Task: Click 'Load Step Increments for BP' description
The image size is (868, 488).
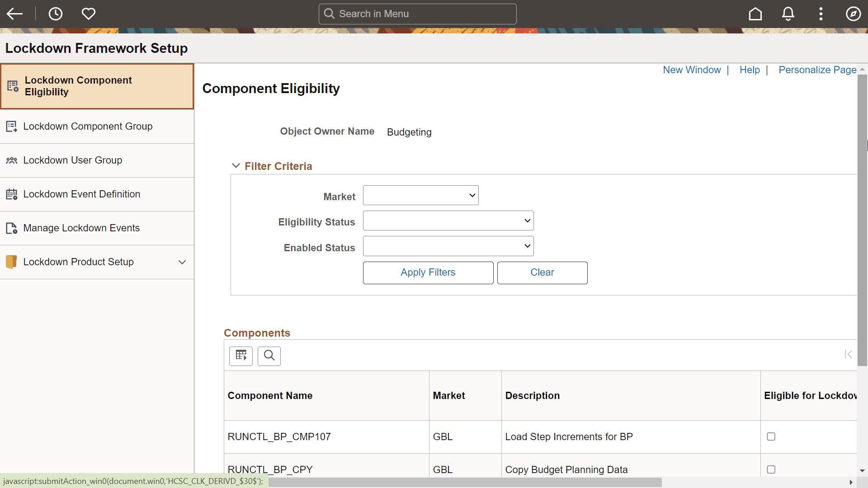Action: [569, 437]
